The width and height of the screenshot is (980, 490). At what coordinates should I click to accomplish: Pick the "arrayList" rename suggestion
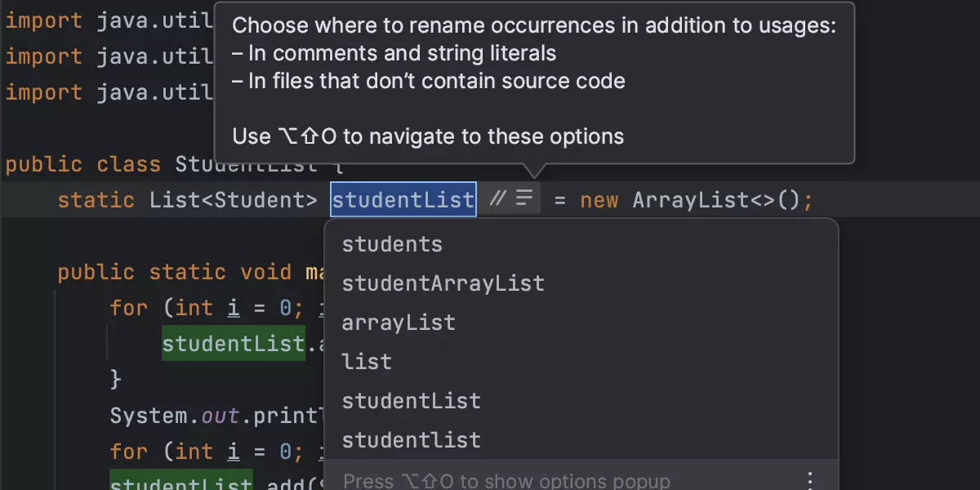click(x=399, y=323)
